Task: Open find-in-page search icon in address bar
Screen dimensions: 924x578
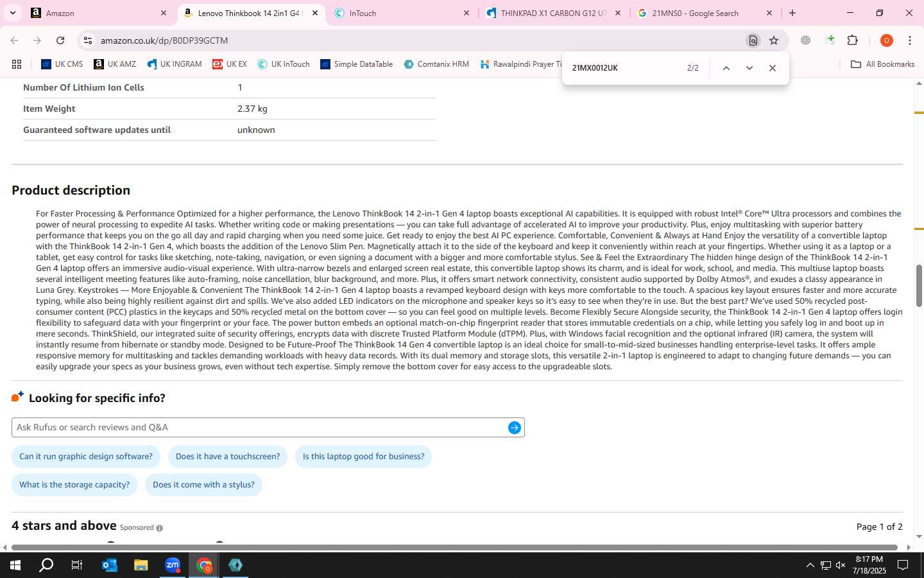Action: click(753, 40)
